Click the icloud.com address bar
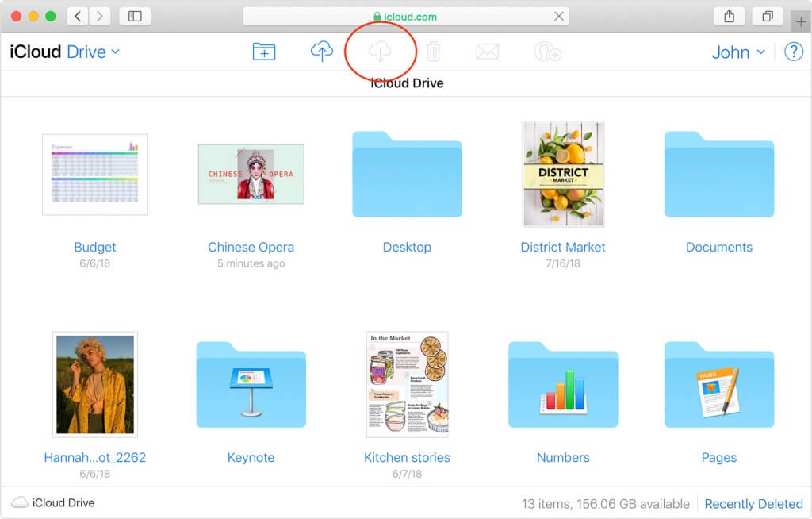 pos(405,17)
